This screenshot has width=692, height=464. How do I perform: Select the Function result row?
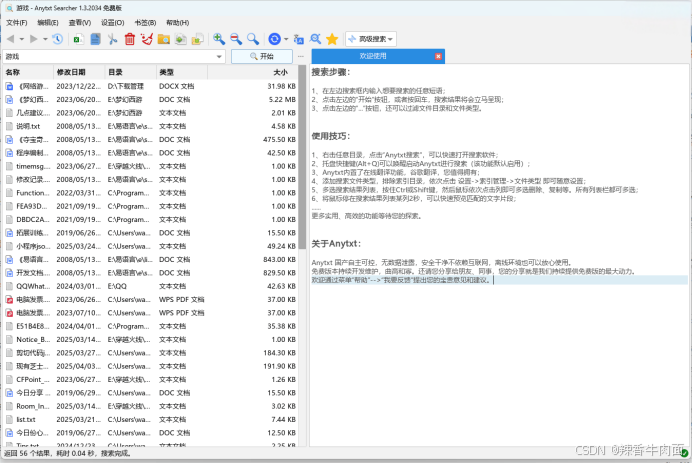click(x=150, y=193)
